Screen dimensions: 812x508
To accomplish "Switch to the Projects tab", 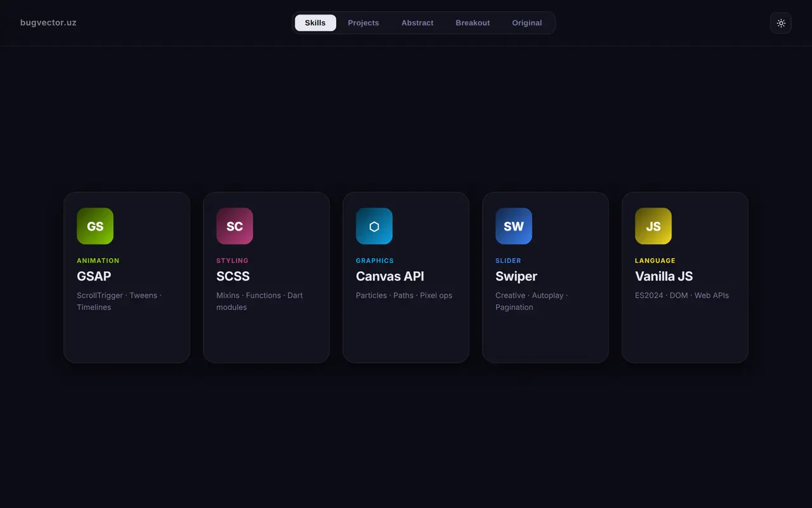I will 363,23.
